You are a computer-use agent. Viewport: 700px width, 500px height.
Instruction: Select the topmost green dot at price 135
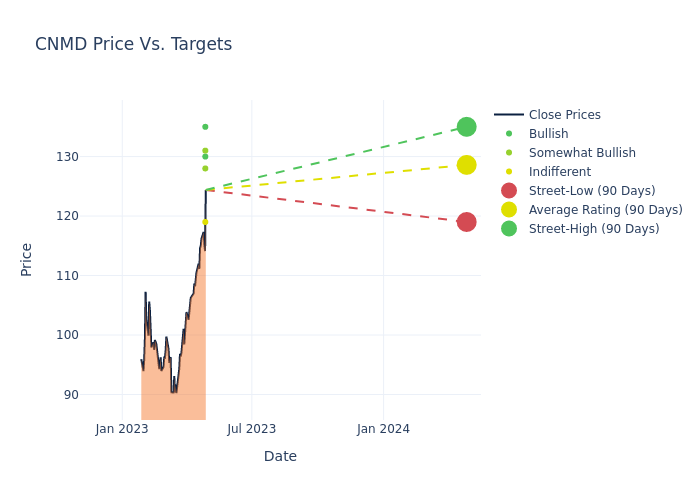point(205,127)
